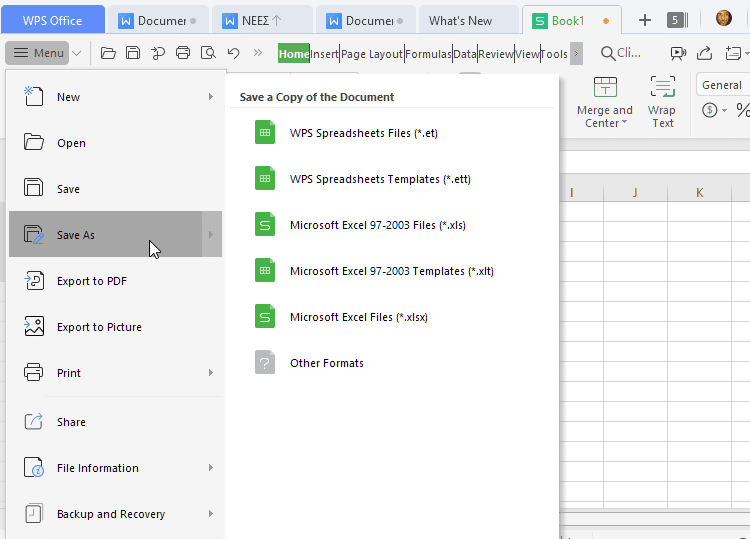Choose WPS Spreadsheets Templates (*.ett) format
The width and height of the screenshot is (750, 539).
click(x=392, y=179)
